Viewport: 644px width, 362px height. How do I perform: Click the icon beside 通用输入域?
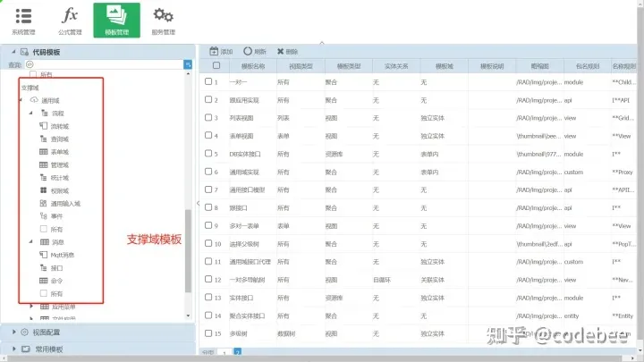[x=43, y=203]
